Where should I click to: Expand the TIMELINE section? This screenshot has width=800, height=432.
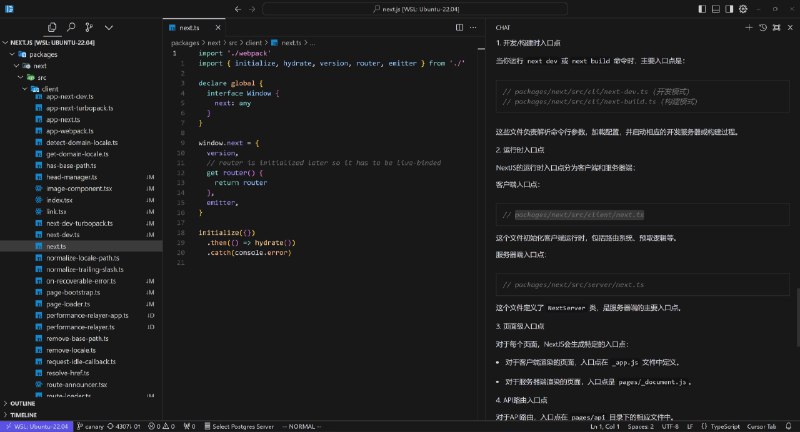81,415
